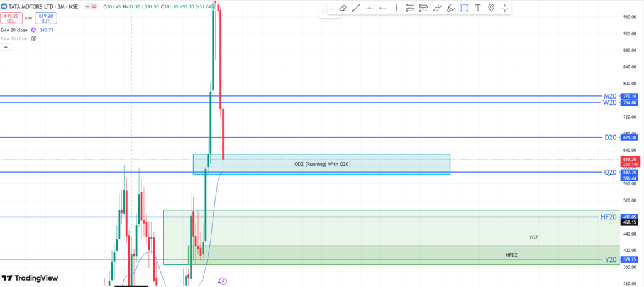The width and height of the screenshot is (644, 287).
Task: Click the 587.70 price axis tag
Action: pos(630,173)
